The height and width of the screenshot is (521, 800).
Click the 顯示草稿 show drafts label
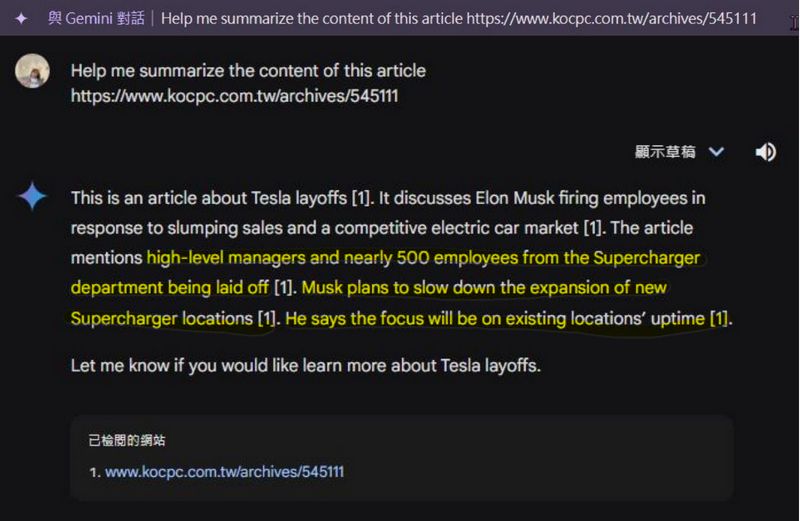point(665,152)
